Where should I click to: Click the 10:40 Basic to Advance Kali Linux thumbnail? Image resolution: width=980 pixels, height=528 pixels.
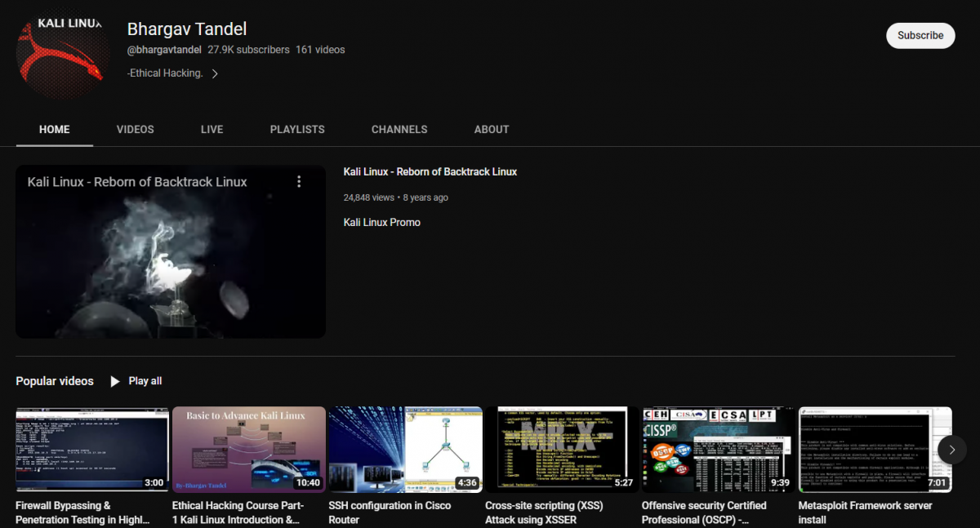pyautogui.click(x=249, y=450)
